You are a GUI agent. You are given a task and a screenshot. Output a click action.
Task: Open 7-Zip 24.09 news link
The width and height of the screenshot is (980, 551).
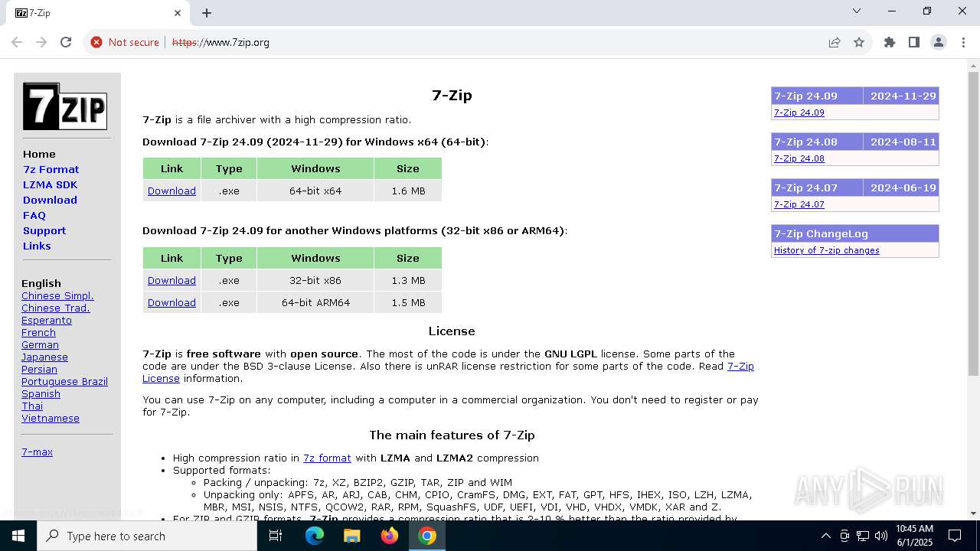coord(799,112)
